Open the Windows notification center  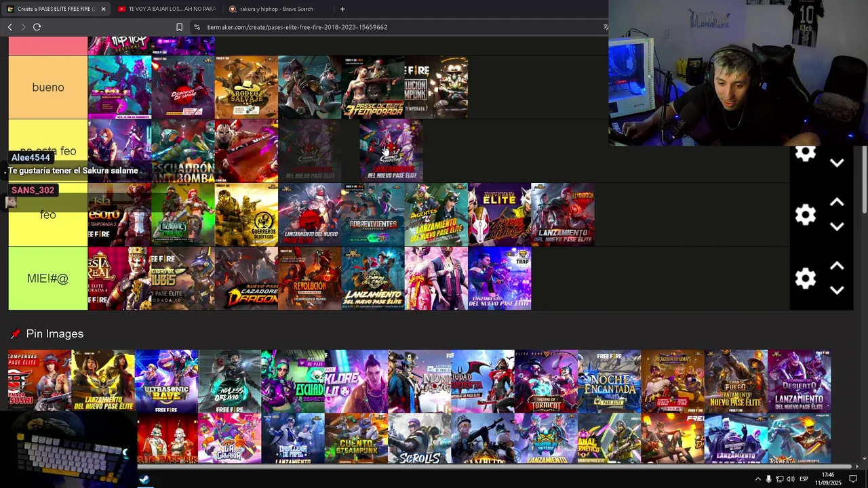pos(853,479)
